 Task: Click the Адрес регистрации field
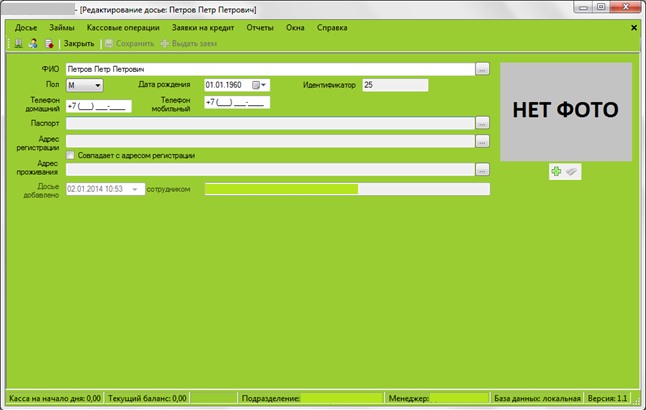270,141
